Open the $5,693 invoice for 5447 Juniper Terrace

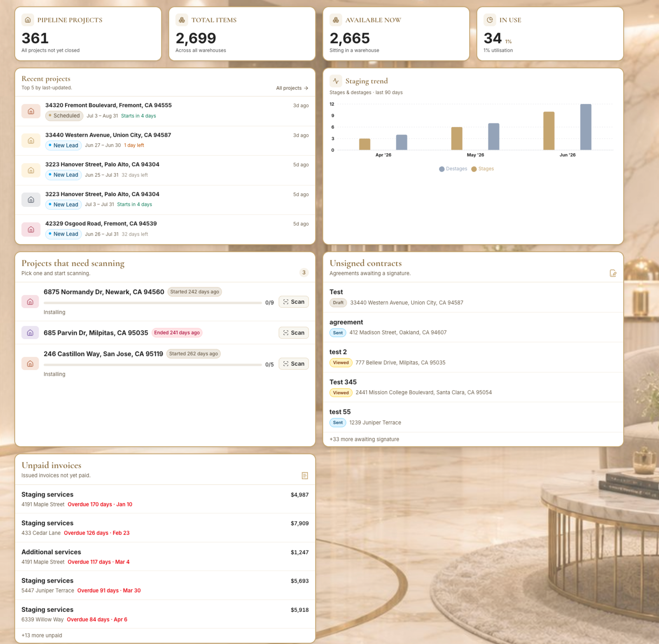[165, 585]
